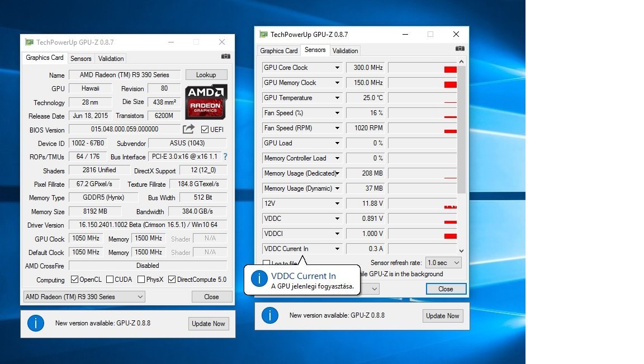This screenshot has height=364, width=644.
Task: Click camera screenshot icon in Sensors window
Action: click(460, 49)
